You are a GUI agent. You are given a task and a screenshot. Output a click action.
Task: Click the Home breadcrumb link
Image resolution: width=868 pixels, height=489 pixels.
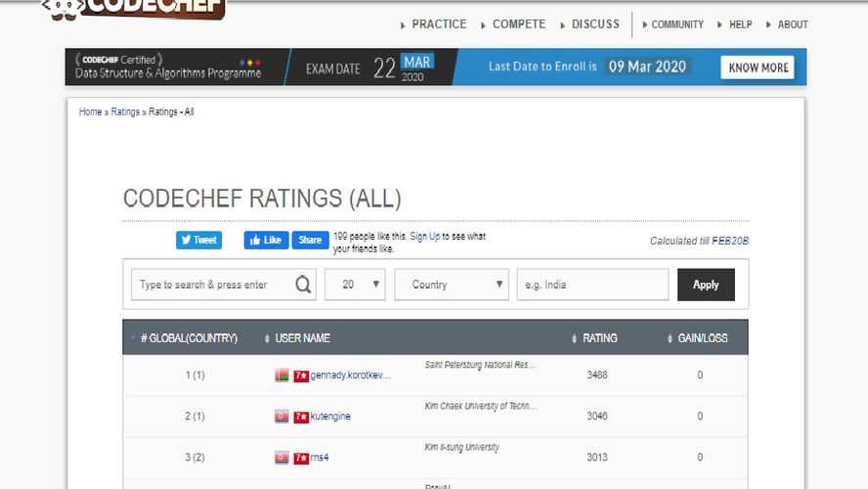point(90,112)
